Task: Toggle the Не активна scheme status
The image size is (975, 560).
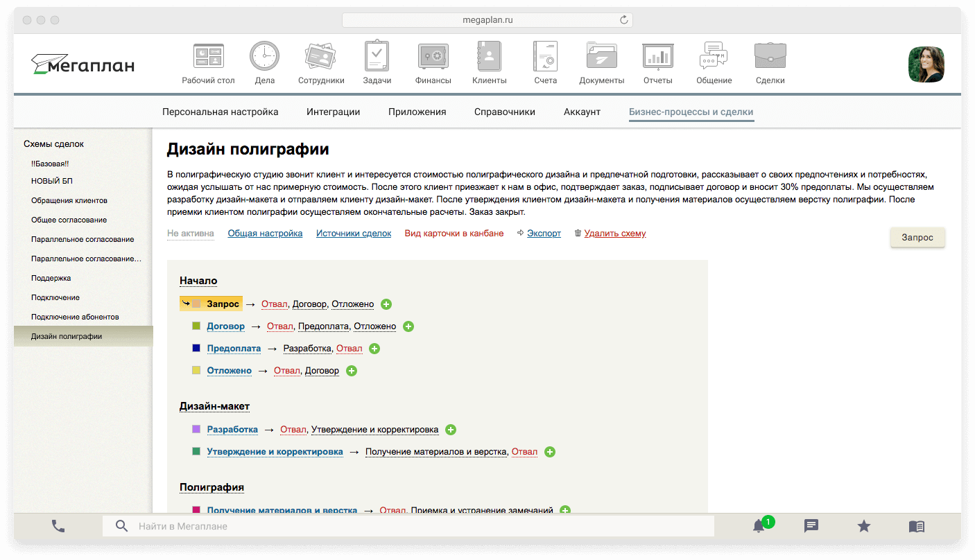Action: 191,234
